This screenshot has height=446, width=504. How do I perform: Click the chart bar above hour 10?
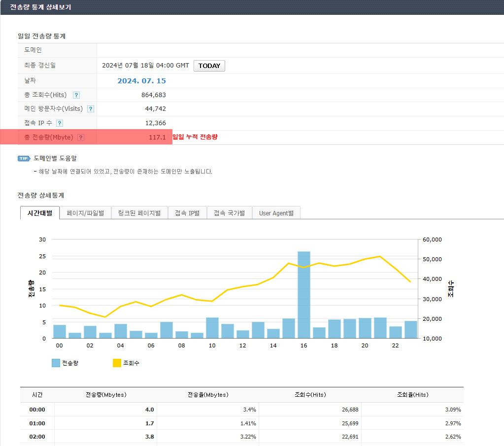(212, 328)
